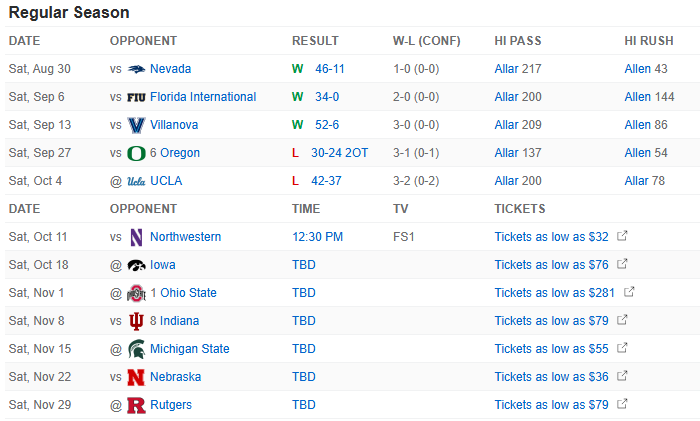700x421 pixels.
Task: Select Allen 144 rushing leader link
Action: (649, 97)
